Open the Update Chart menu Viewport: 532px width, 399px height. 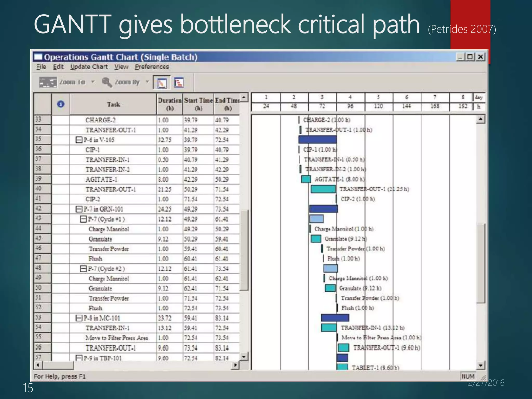tap(89, 67)
